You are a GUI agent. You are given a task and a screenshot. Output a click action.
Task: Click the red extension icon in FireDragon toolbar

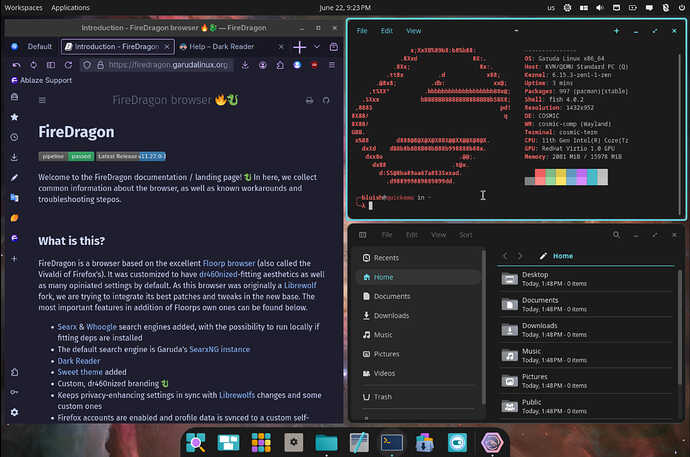click(314, 65)
